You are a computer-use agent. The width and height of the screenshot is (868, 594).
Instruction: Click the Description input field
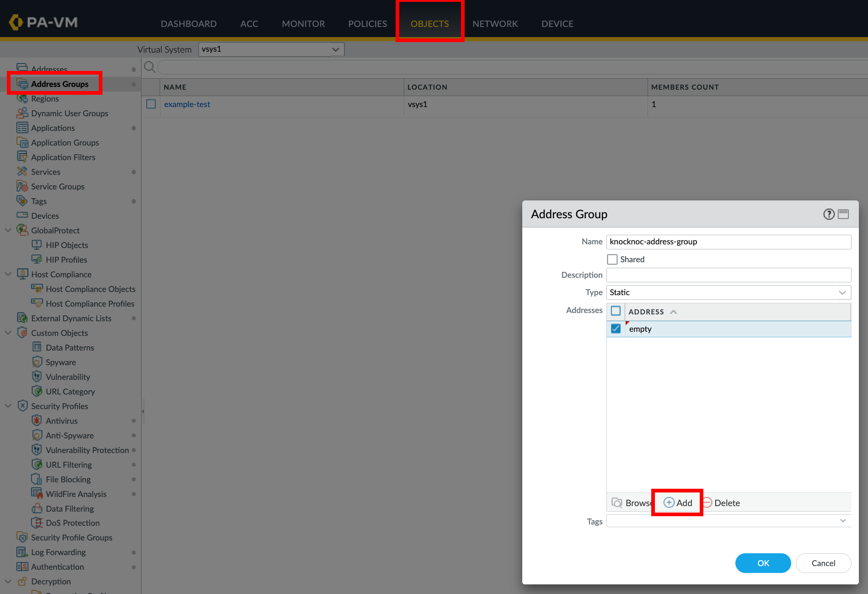[728, 275]
